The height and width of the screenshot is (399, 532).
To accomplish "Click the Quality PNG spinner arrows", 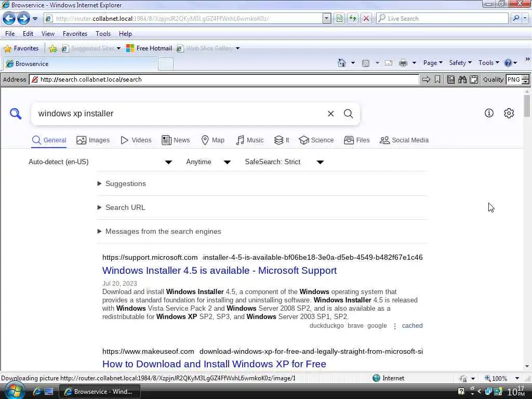I will (x=525, y=79).
